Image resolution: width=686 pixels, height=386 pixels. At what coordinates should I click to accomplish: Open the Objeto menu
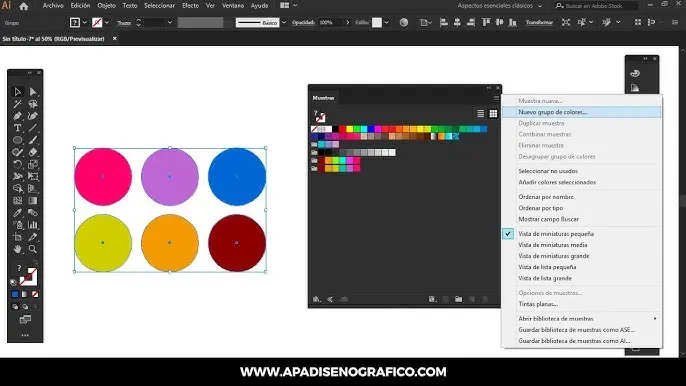[106, 6]
